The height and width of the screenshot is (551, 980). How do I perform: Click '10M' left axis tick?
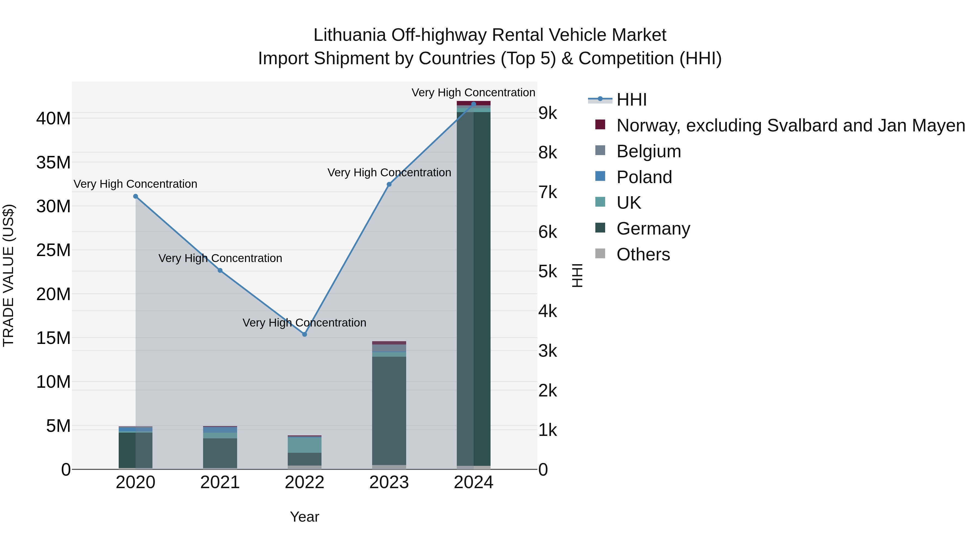53,382
